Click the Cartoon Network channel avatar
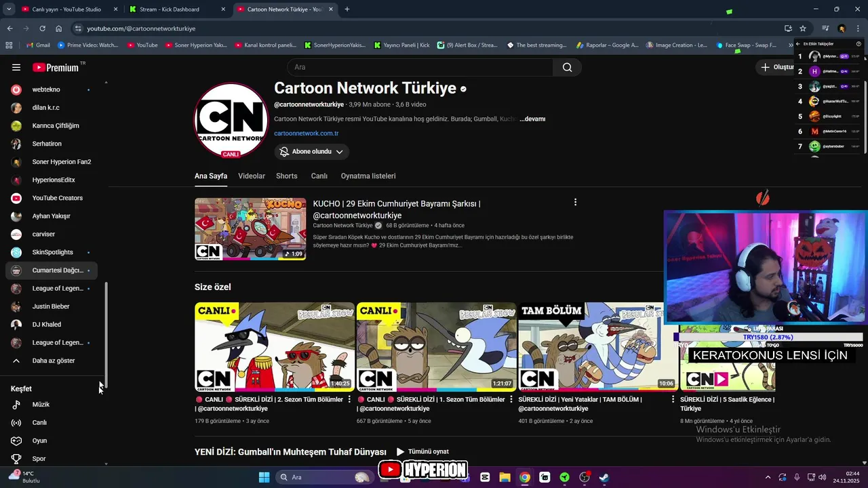868x488 pixels. (231, 119)
